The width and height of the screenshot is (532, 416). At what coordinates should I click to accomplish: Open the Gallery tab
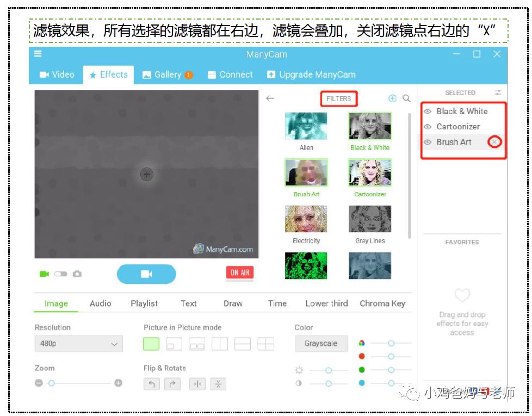(166, 74)
